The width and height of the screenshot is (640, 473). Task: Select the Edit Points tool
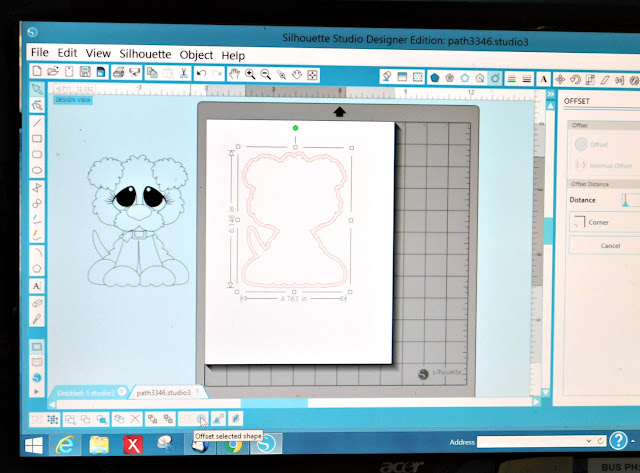[37, 105]
